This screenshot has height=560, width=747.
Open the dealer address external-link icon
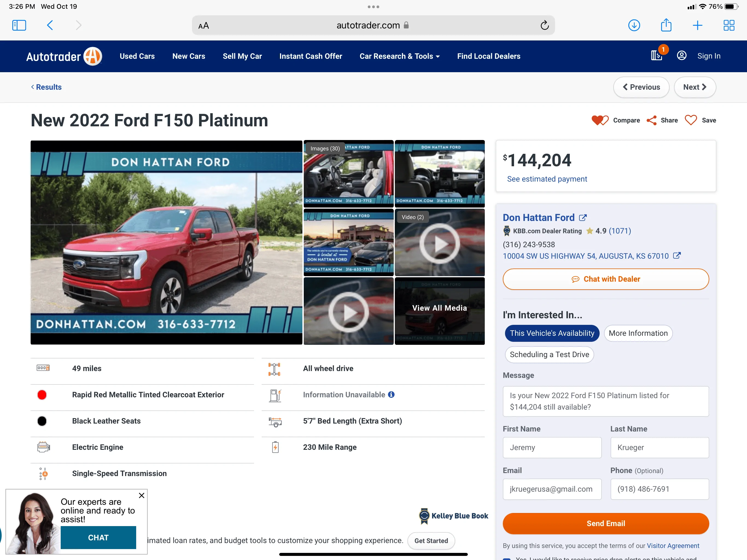[x=677, y=256]
